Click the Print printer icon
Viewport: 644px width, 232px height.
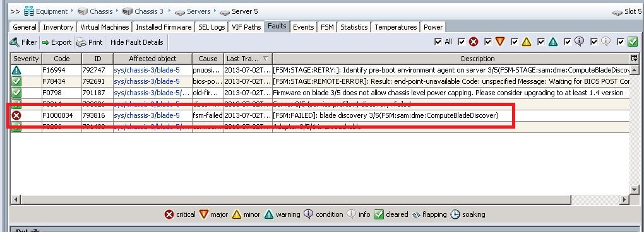pos(81,42)
